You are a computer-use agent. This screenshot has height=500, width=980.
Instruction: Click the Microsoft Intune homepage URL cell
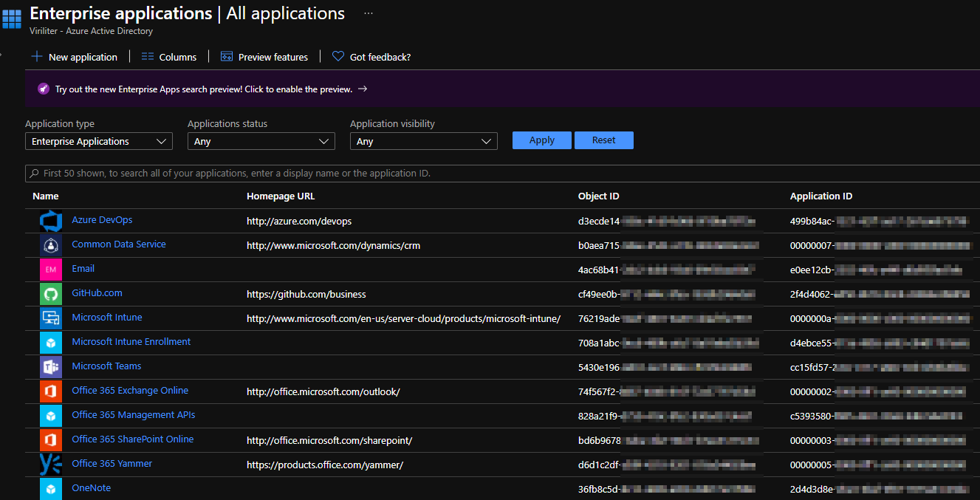(x=404, y=319)
